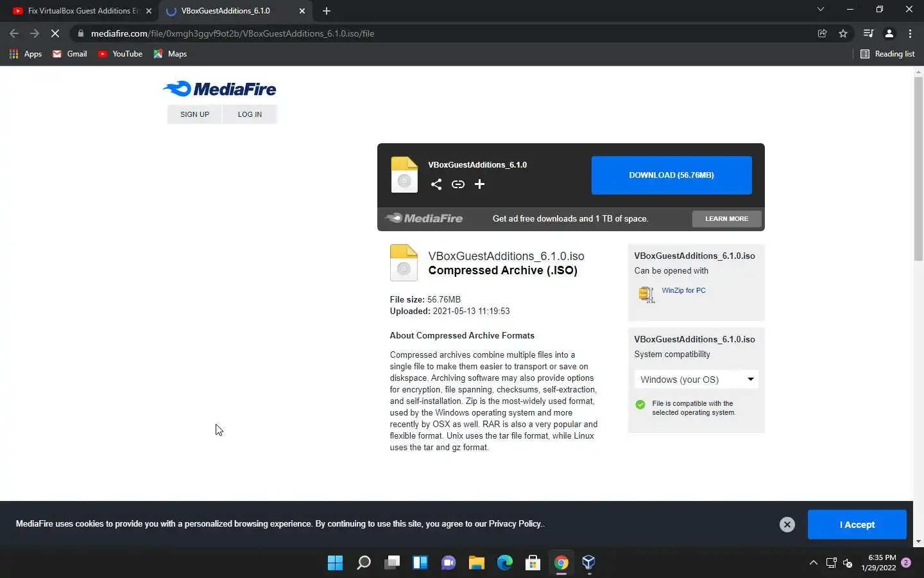Click the taskbar clock showing 6:35 PM
Image resolution: width=924 pixels, height=578 pixels.
878,563
